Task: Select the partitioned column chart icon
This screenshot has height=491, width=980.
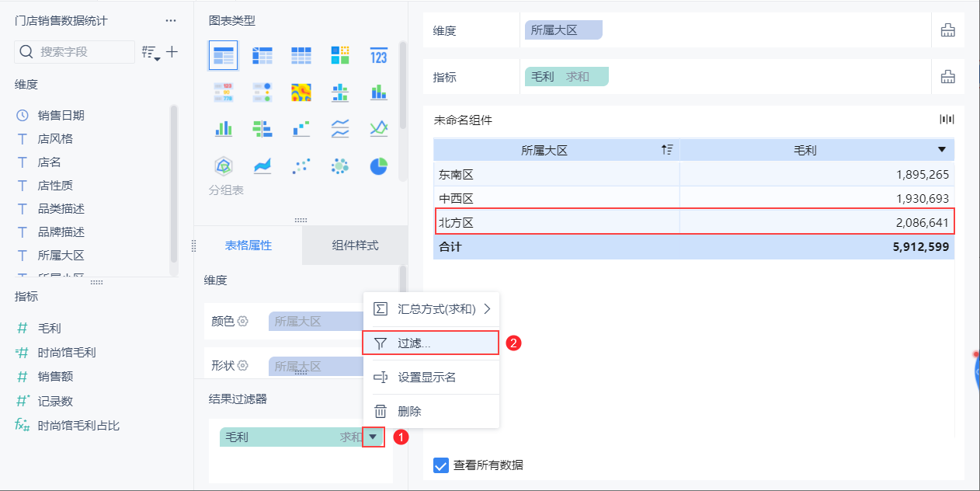Action: pyautogui.click(x=340, y=92)
